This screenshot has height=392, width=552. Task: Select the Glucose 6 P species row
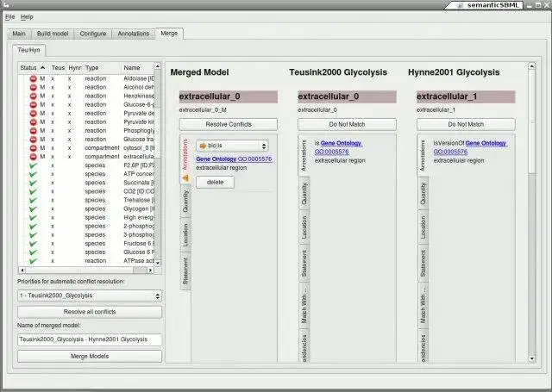[86, 252]
